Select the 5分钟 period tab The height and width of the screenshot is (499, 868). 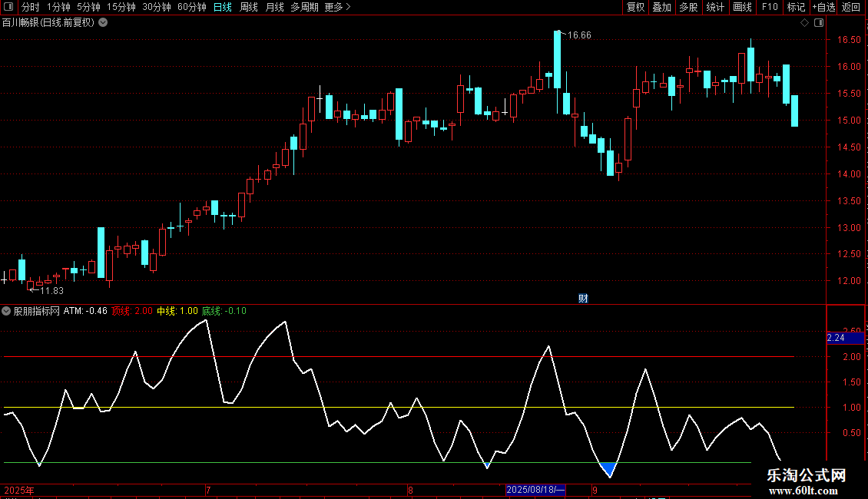coord(88,7)
